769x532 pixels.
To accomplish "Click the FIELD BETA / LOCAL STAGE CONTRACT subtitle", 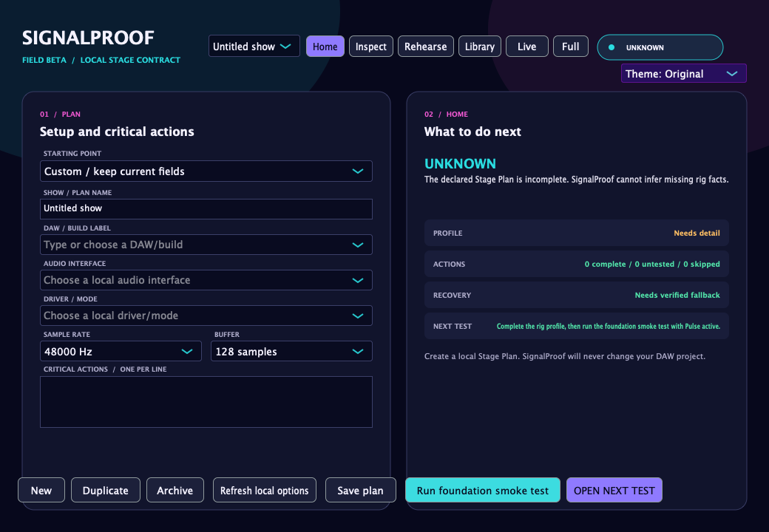I will 101,60.
